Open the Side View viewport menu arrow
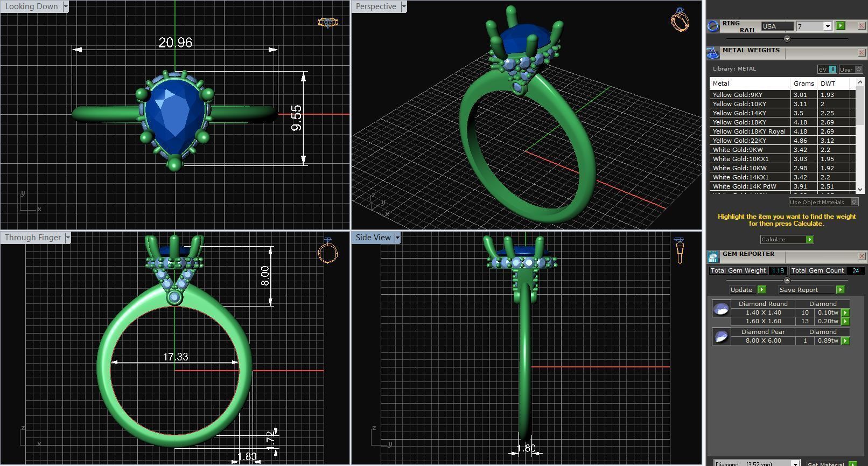 (x=397, y=238)
